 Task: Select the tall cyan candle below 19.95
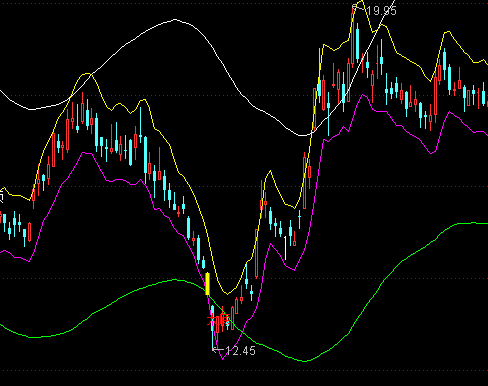click(x=358, y=43)
